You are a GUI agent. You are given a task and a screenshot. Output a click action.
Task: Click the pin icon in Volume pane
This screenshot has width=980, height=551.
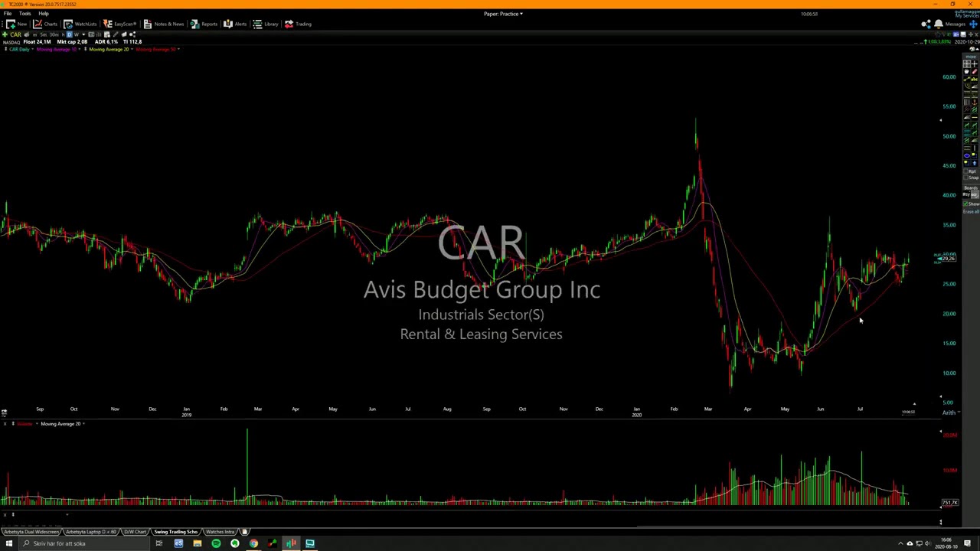point(13,423)
